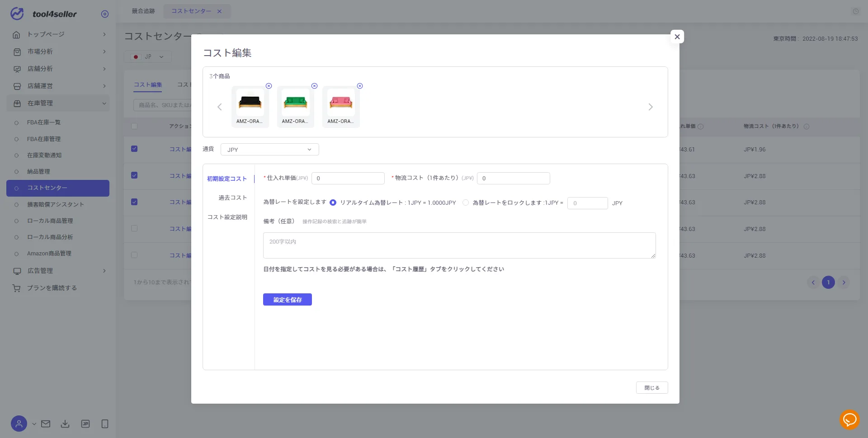Image resolution: width=868 pixels, height=438 pixels.
Task: Uncheck the first row checkbox (JP¥1.96)
Action: pyautogui.click(x=134, y=149)
